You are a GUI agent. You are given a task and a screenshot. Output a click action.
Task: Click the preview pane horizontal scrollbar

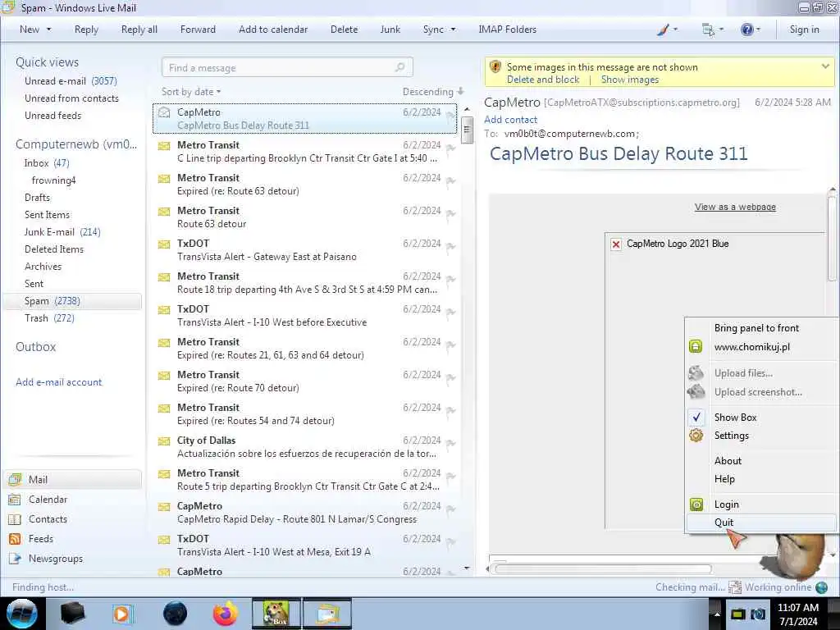(603, 569)
